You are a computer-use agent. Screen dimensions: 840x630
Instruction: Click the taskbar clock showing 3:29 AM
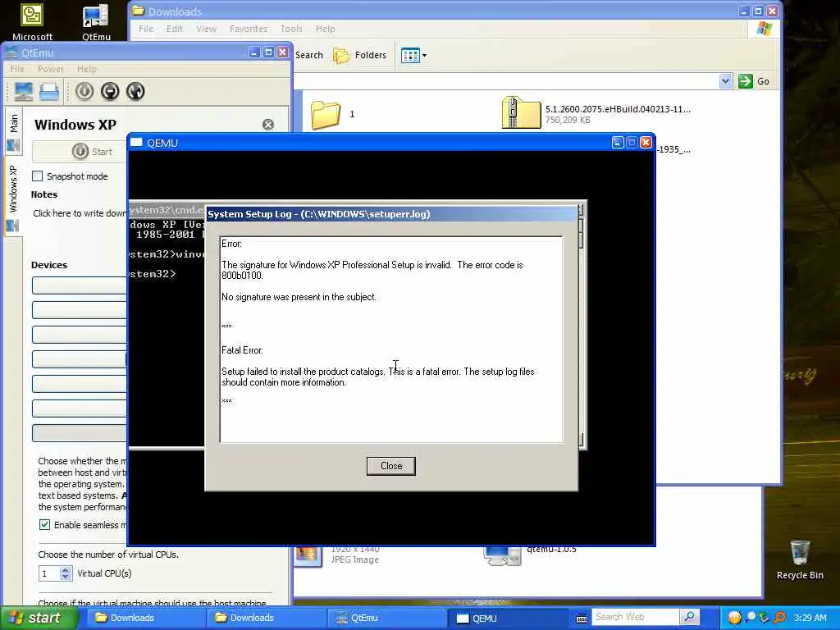click(x=810, y=618)
